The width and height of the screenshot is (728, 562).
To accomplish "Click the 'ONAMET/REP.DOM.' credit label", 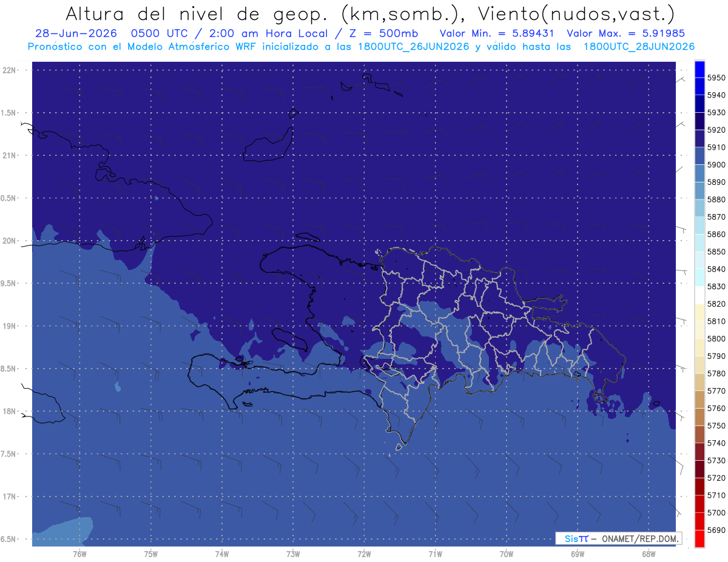I will click(x=640, y=538).
